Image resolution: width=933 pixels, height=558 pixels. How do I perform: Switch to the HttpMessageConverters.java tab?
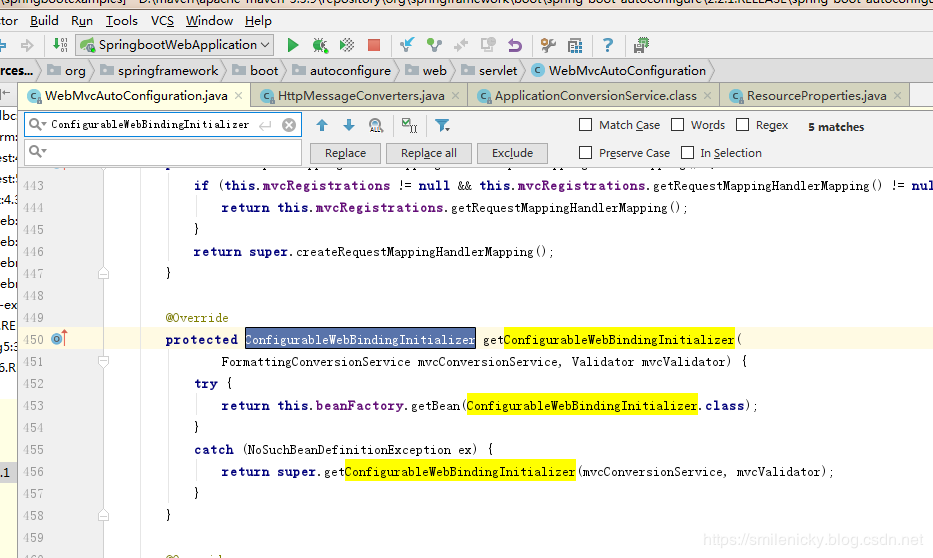pos(360,96)
